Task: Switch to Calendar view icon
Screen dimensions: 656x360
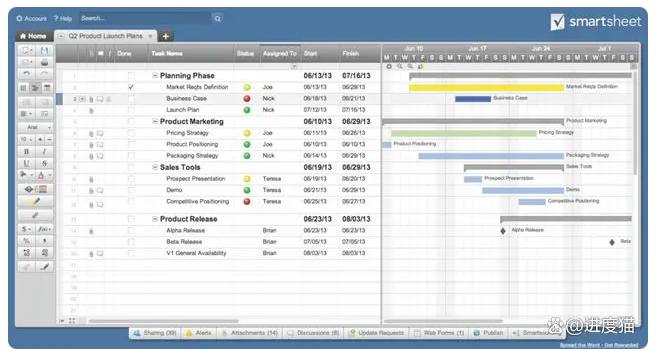Action: (x=47, y=88)
